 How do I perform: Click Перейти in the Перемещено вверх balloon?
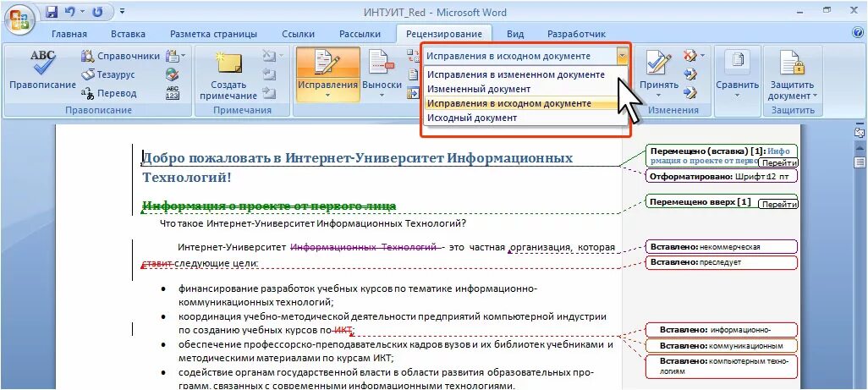point(777,204)
